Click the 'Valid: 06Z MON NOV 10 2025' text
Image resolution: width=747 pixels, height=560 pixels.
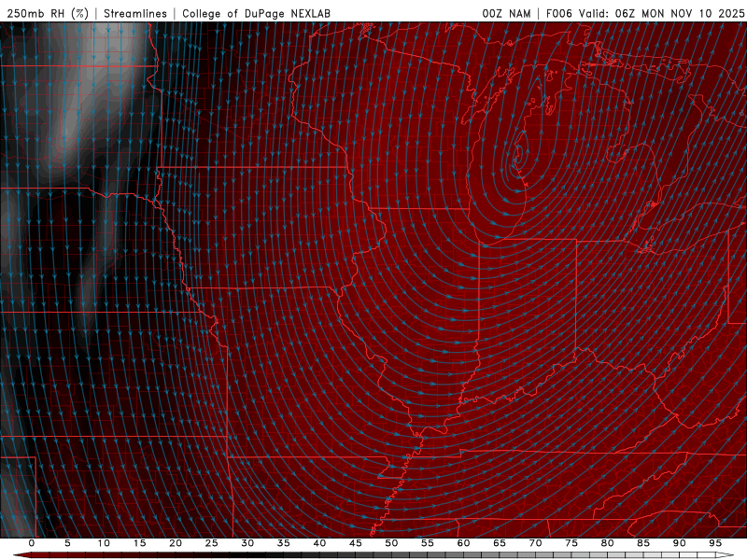pyautogui.click(x=661, y=13)
